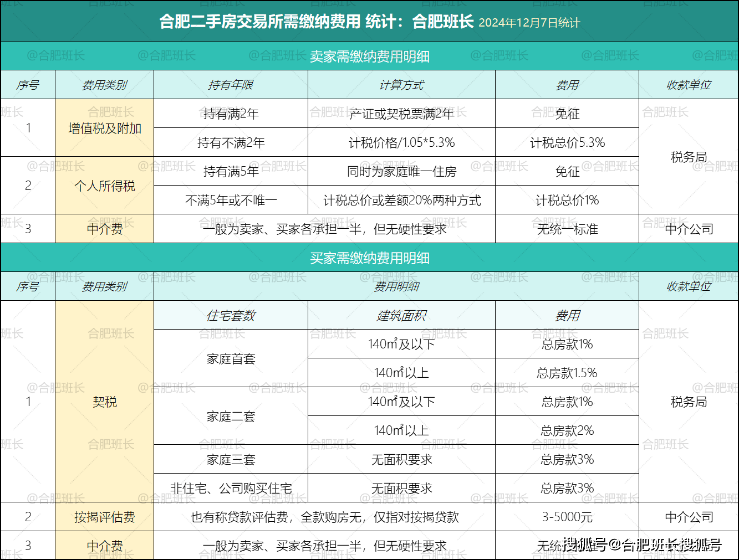The image size is (739, 560).
Task: Select the 持有满5年 cell
Action: point(231,171)
